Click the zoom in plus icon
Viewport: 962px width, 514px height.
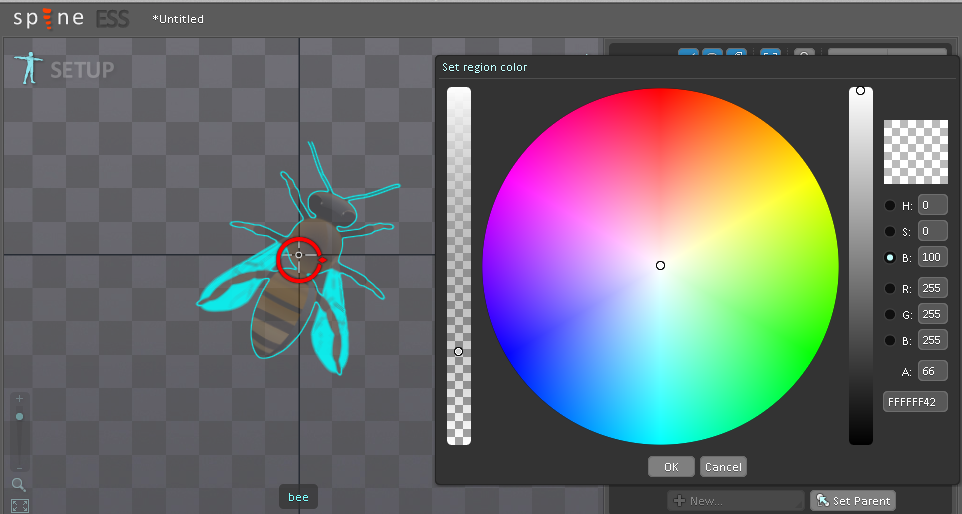tap(19, 398)
